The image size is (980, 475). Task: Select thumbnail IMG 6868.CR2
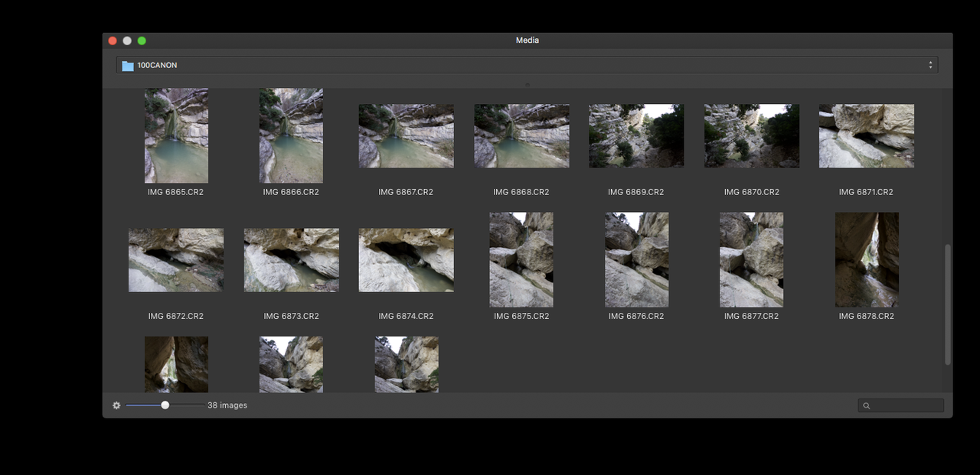[521, 136]
